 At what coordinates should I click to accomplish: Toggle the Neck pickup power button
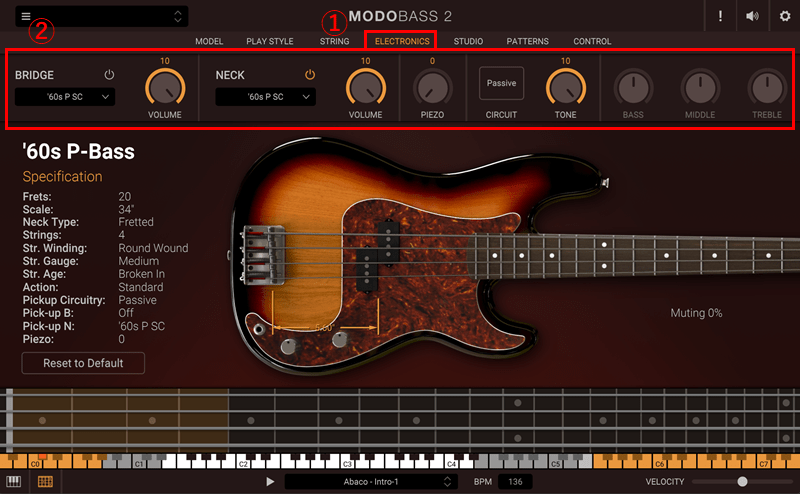click(310, 75)
